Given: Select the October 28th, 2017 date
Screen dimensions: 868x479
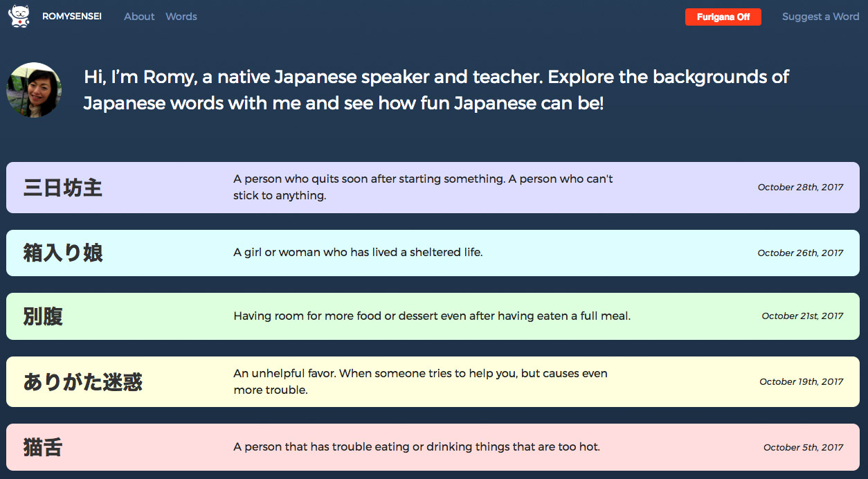Looking at the screenshot, I should pos(800,187).
